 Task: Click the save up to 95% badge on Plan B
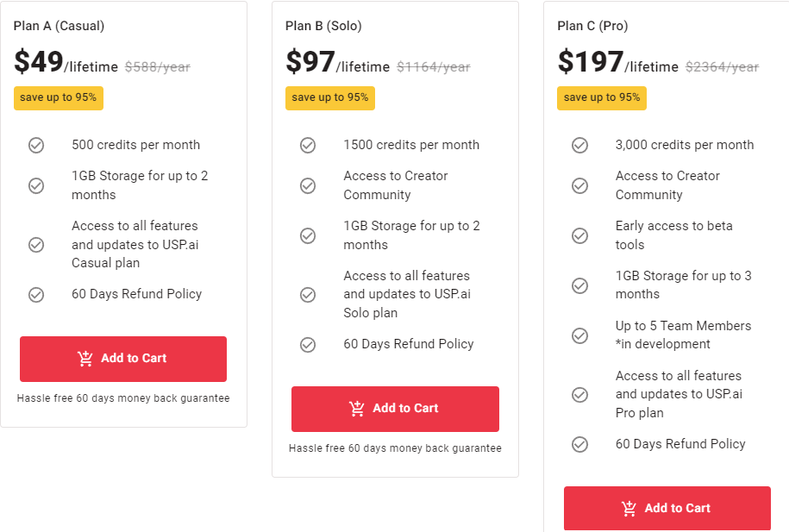click(x=329, y=97)
